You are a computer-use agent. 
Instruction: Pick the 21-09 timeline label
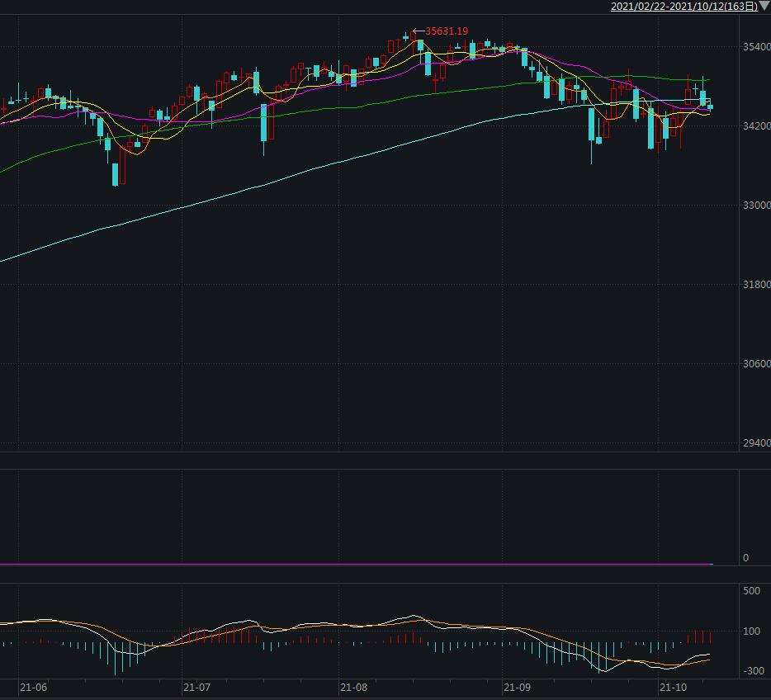[517, 687]
